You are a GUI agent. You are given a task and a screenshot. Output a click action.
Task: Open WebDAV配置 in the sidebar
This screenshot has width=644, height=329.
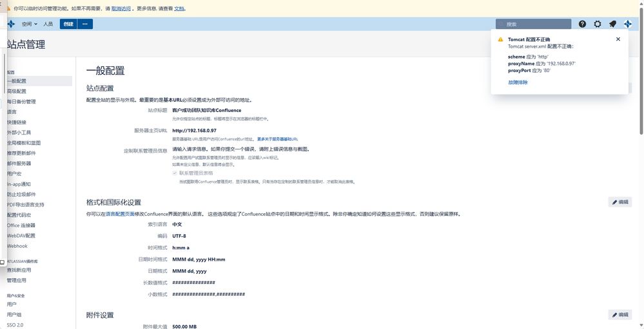(21, 236)
